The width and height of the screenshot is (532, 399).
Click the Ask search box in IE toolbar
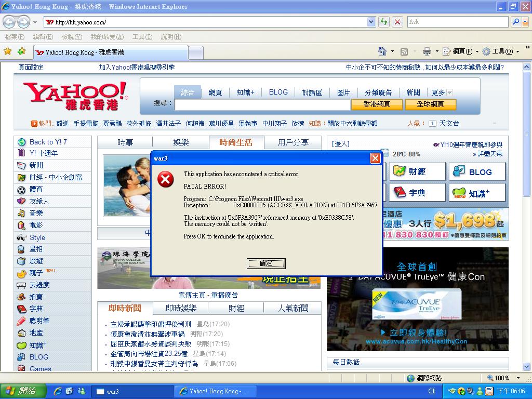458,22
